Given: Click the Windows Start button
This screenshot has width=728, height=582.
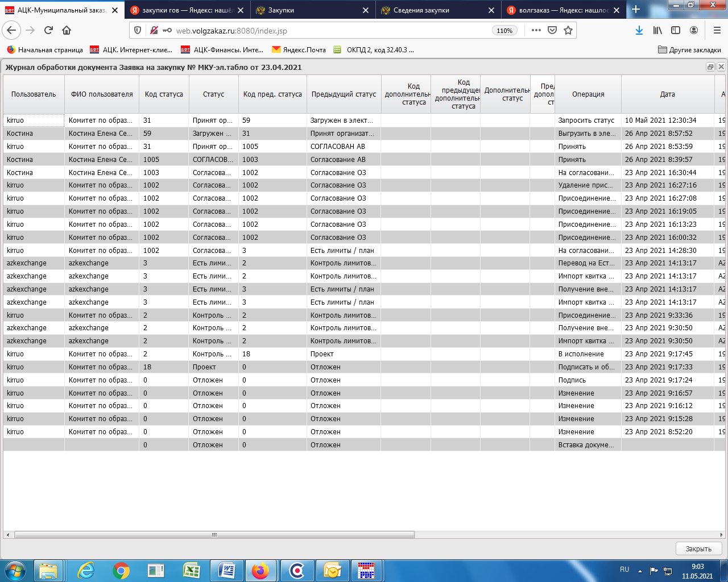Looking at the screenshot, I should pos(15,570).
